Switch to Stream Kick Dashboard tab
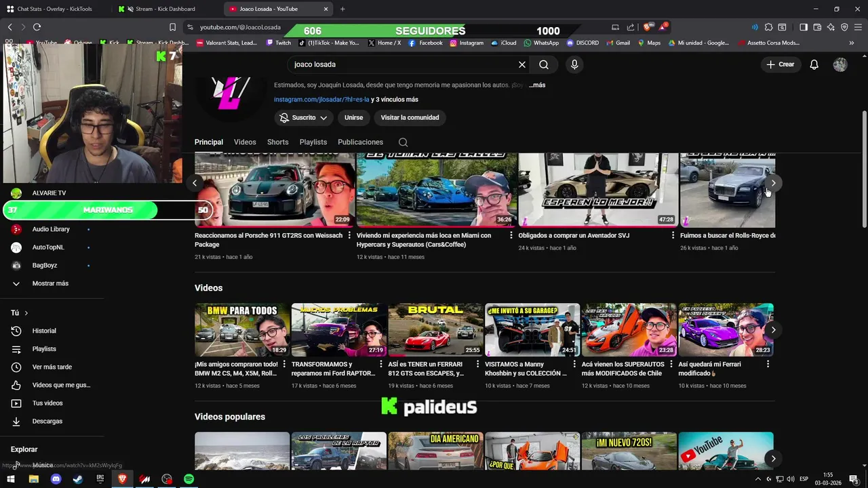This screenshot has height=488, width=868. pos(165,9)
